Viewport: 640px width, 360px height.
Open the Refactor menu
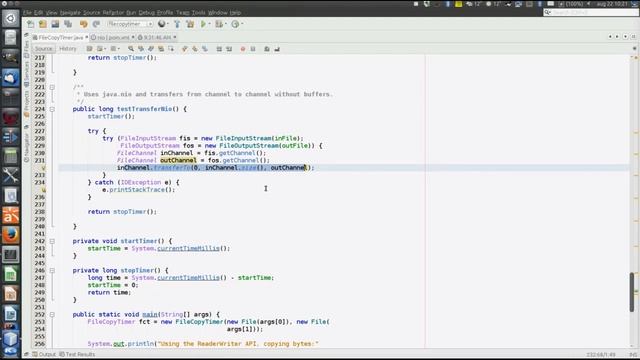(113, 13)
